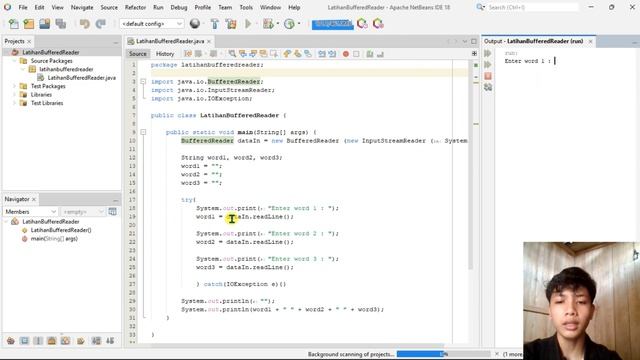Open the default config dropdown

pyautogui.click(x=151, y=24)
